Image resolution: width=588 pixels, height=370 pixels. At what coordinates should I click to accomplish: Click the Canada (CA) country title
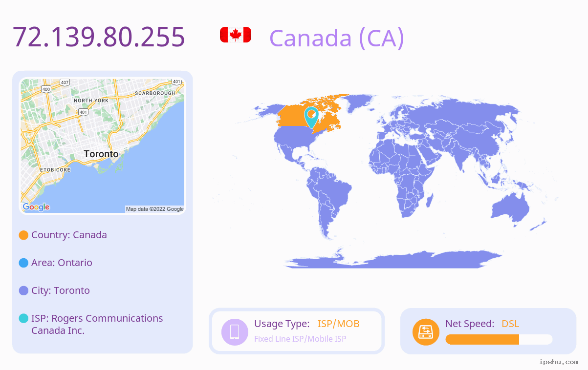pyautogui.click(x=337, y=38)
